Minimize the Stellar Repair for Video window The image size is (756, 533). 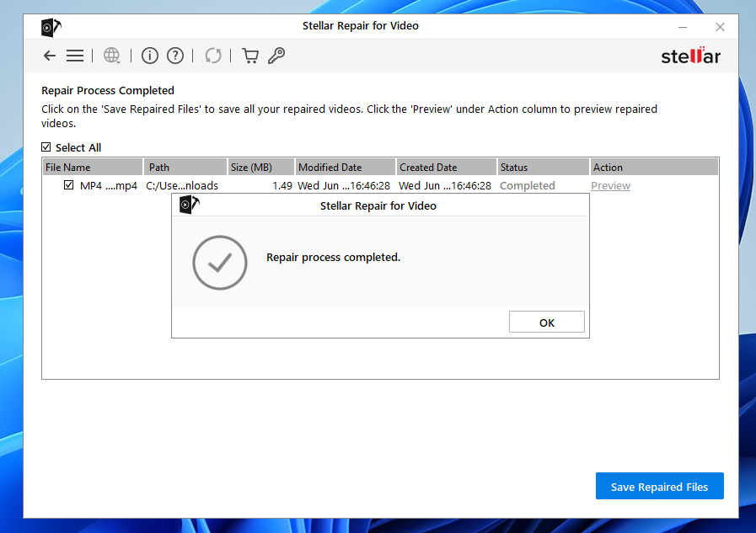point(682,28)
